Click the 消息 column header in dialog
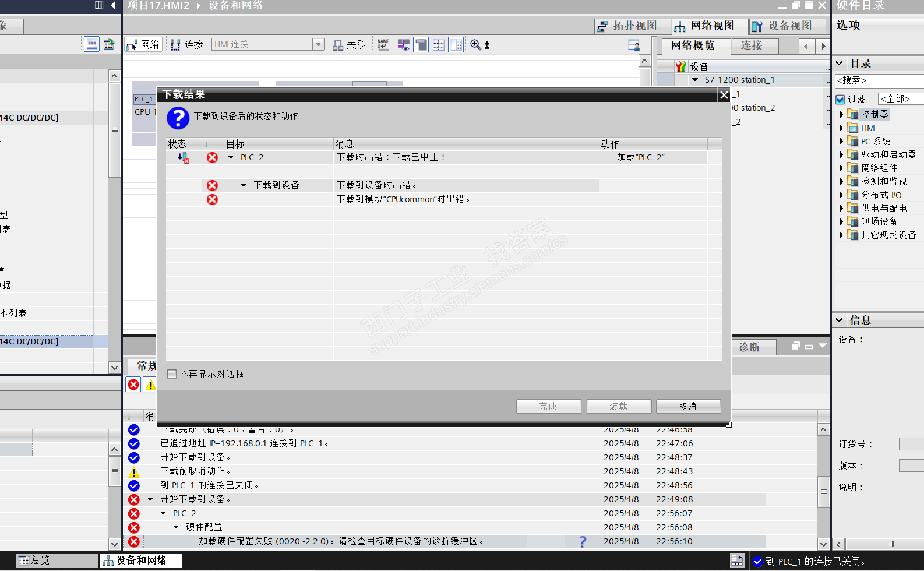This screenshot has height=571, width=924. (x=466, y=144)
